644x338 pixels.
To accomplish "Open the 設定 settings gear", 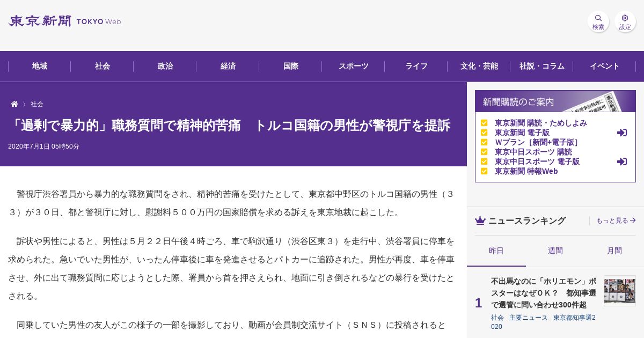I will click(625, 21).
